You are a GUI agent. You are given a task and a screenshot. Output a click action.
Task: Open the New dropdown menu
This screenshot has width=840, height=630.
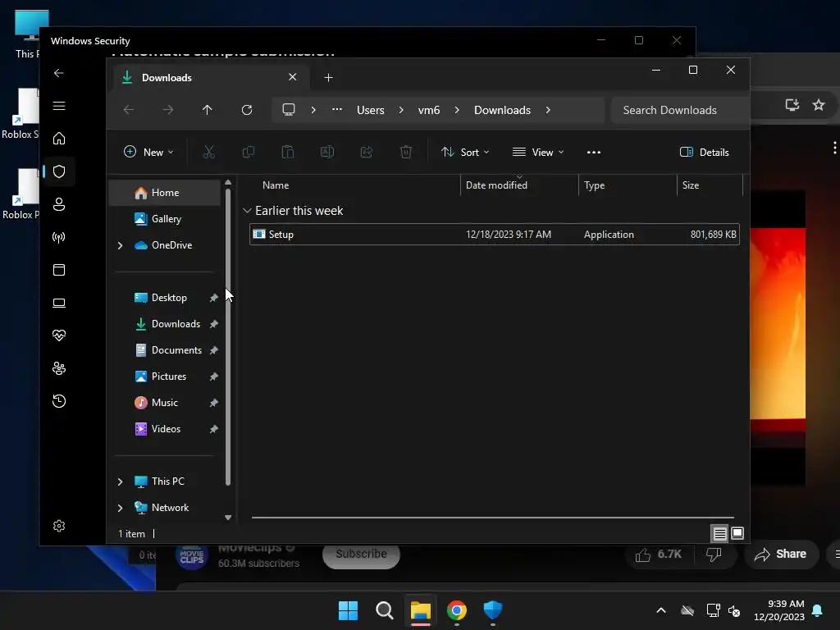coord(148,152)
